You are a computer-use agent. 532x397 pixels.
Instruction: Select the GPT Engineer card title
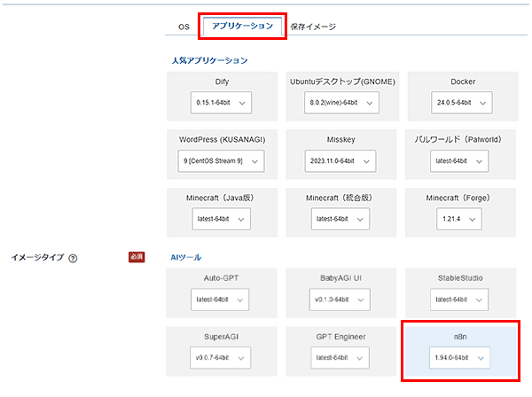[340, 337]
